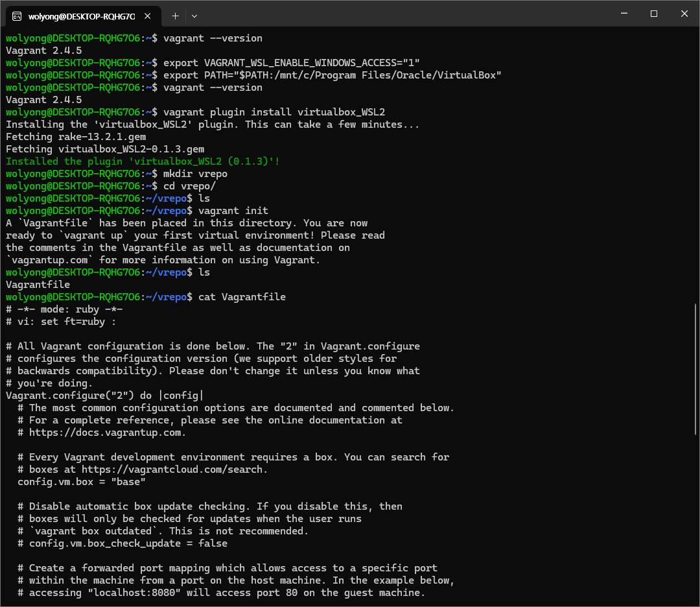
Task: Click the 'Fetching rake-13.2.1.gem' output line
Action: pos(75,137)
